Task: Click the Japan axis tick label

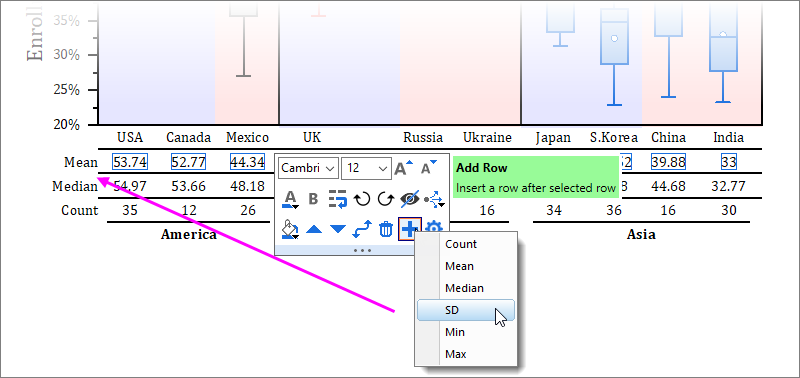Action: pos(554,137)
